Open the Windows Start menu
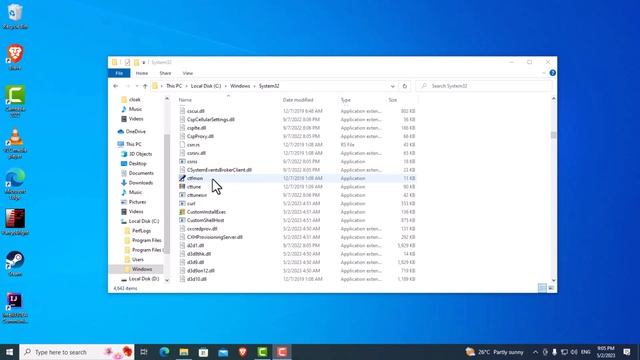 click(9, 352)
